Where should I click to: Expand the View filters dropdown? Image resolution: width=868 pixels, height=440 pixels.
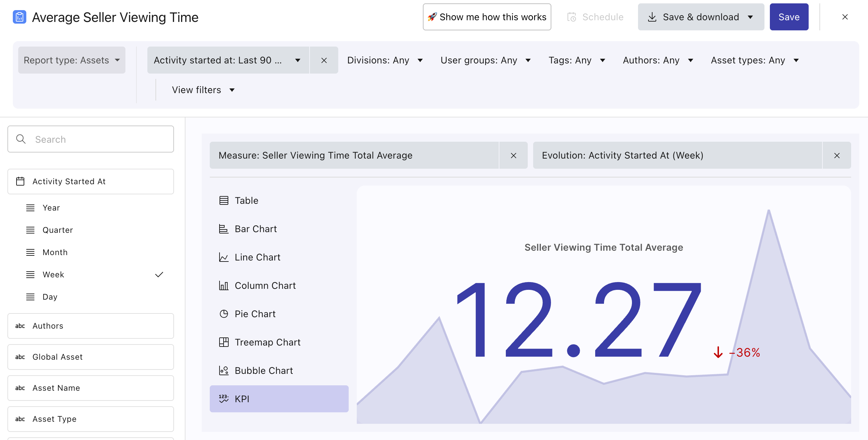(203, 90)
